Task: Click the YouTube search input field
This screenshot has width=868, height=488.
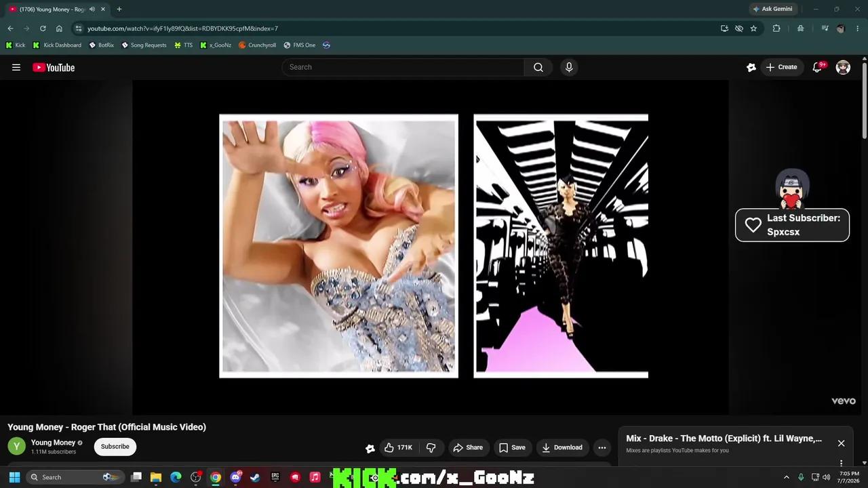Action: (403, 67)
